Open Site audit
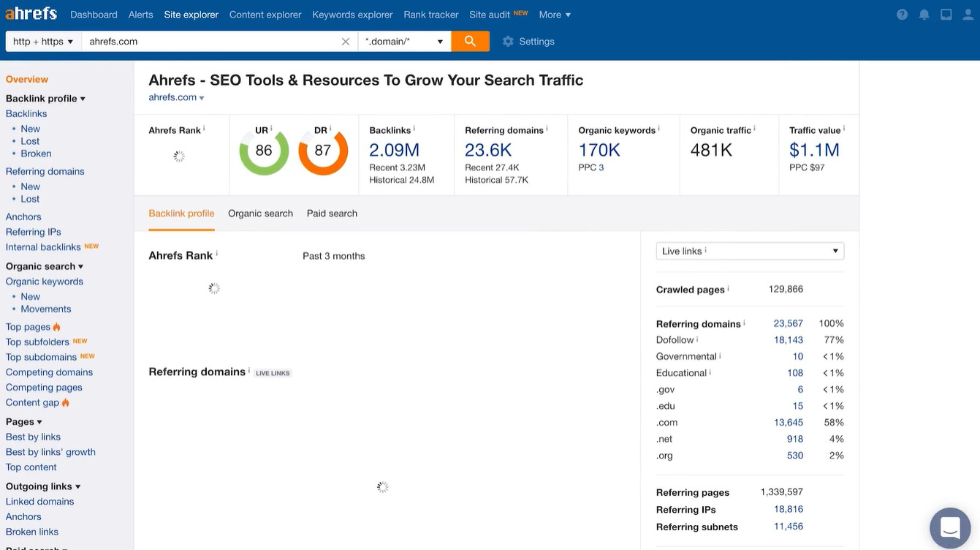 pyautogui.click(x=490, y=15)
